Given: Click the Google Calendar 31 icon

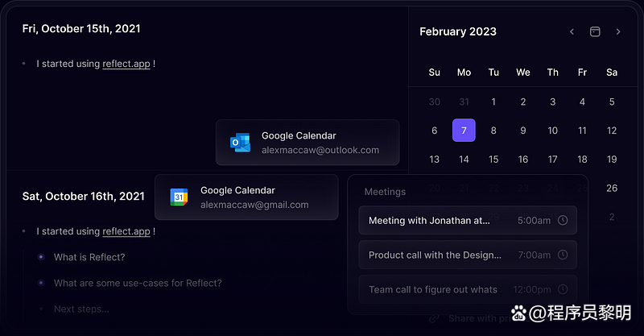Looking at the screenshot, I should 179,197.
